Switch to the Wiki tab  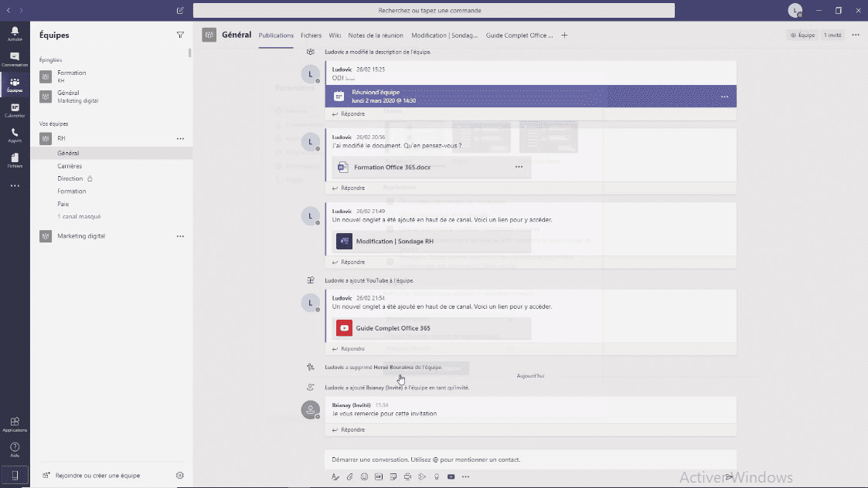click(x=334, y=35)
